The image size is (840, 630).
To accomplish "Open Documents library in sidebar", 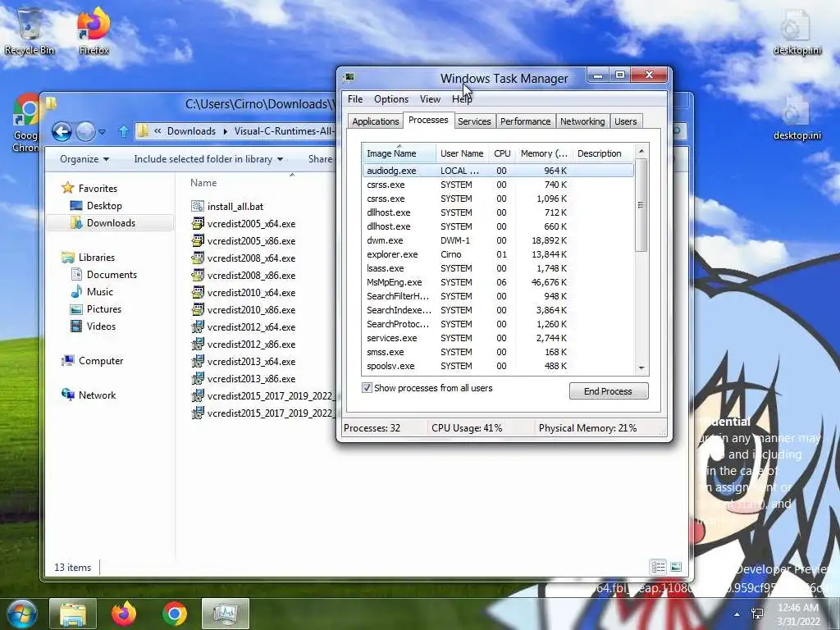I will (112, 274).
